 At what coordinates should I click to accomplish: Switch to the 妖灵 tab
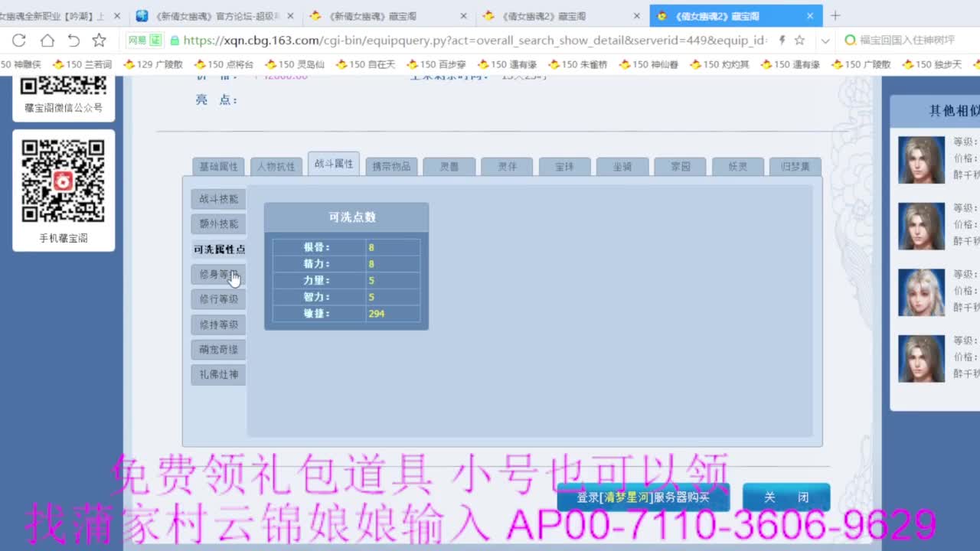click(x=738, y=167)
